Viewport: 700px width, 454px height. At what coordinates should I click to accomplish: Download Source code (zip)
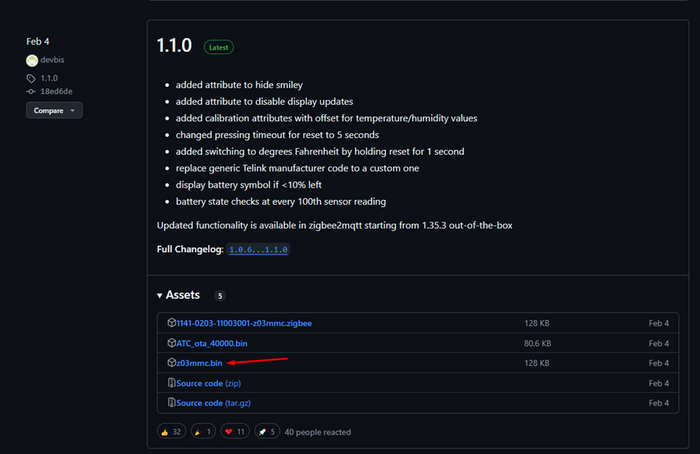(x=208, y=383)
